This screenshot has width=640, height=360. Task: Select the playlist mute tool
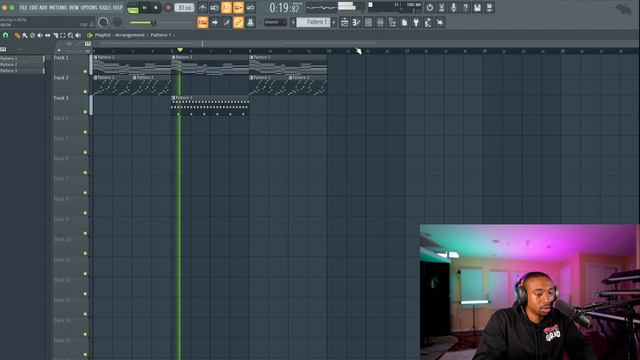point(40,36)
